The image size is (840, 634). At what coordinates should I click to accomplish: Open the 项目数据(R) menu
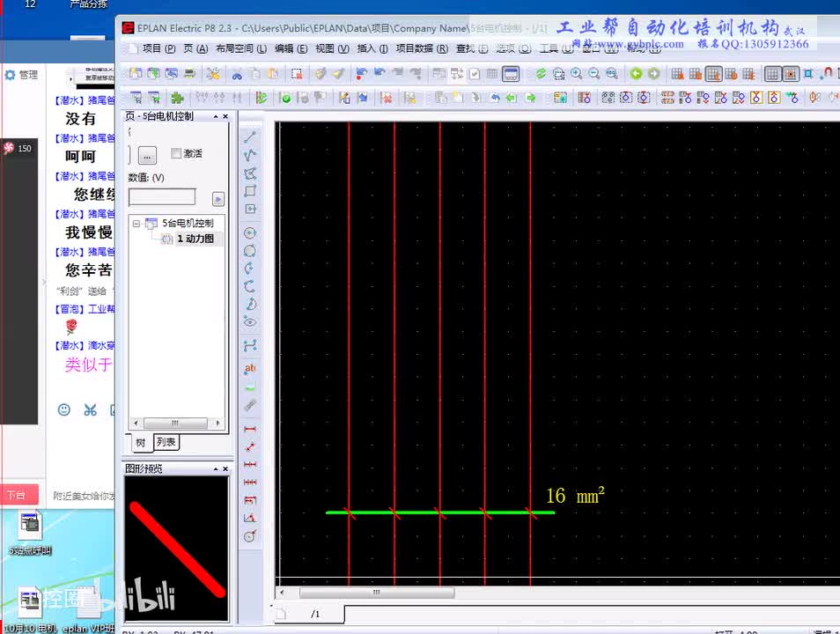point(422,48)
